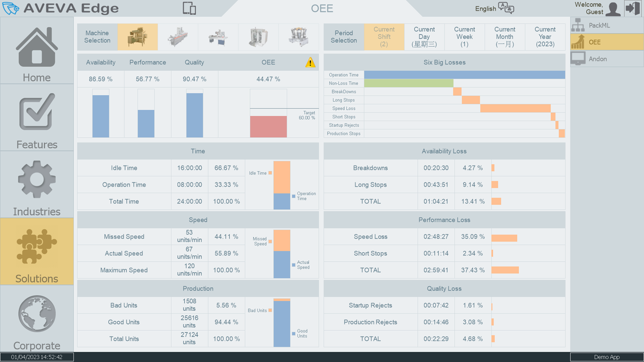Image resolution: width=644 pixels, height=362 pixels.
Task: Click the AVEVA Edge logo
Action: [61, 8]
